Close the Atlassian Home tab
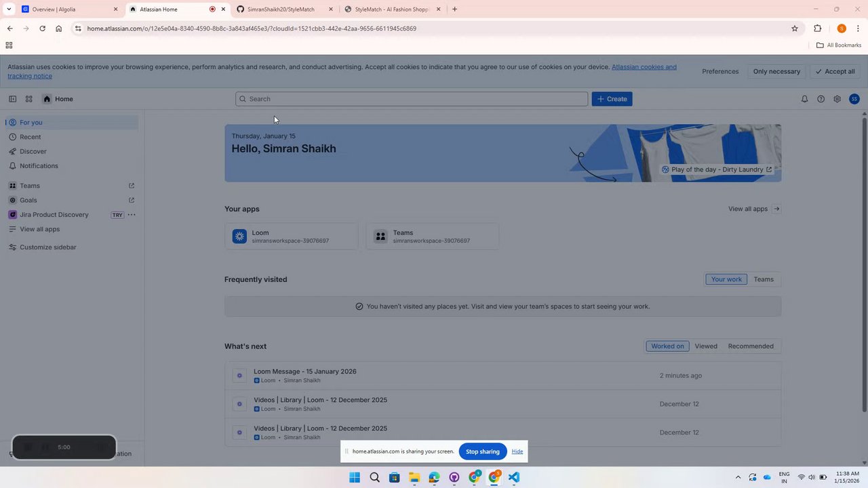Image resolution: width=868 pixels, height=488 pixels. [x=223, y=9]
